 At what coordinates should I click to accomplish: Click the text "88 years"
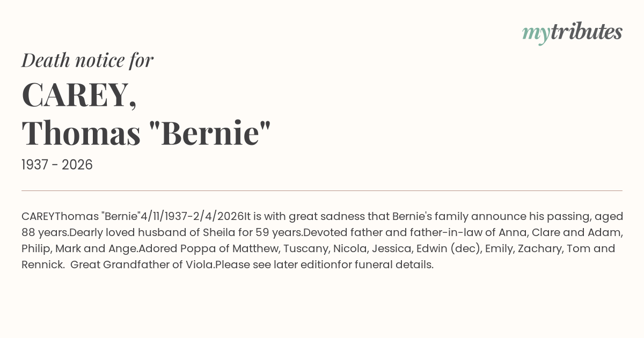(45, 232)
